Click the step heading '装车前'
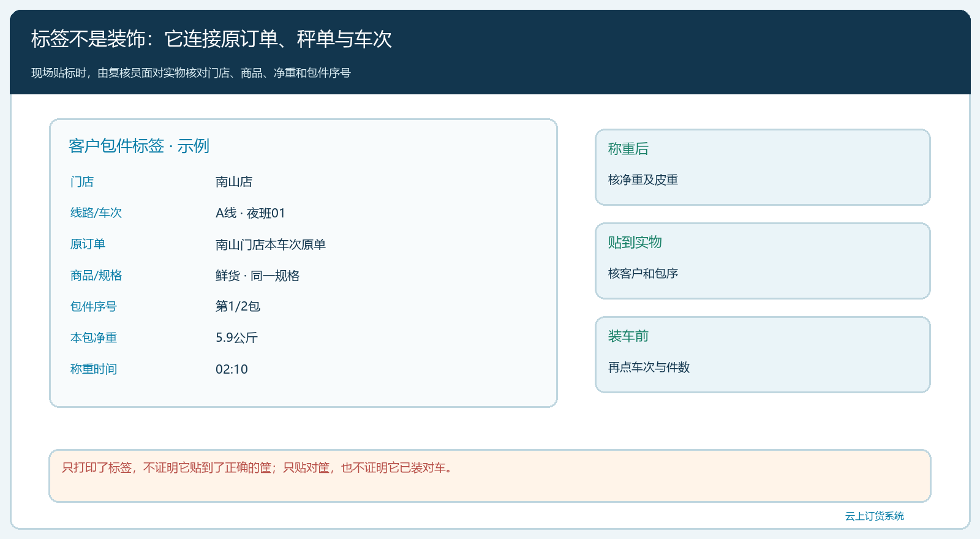980x539 pixels. click(x=628, y=336)
